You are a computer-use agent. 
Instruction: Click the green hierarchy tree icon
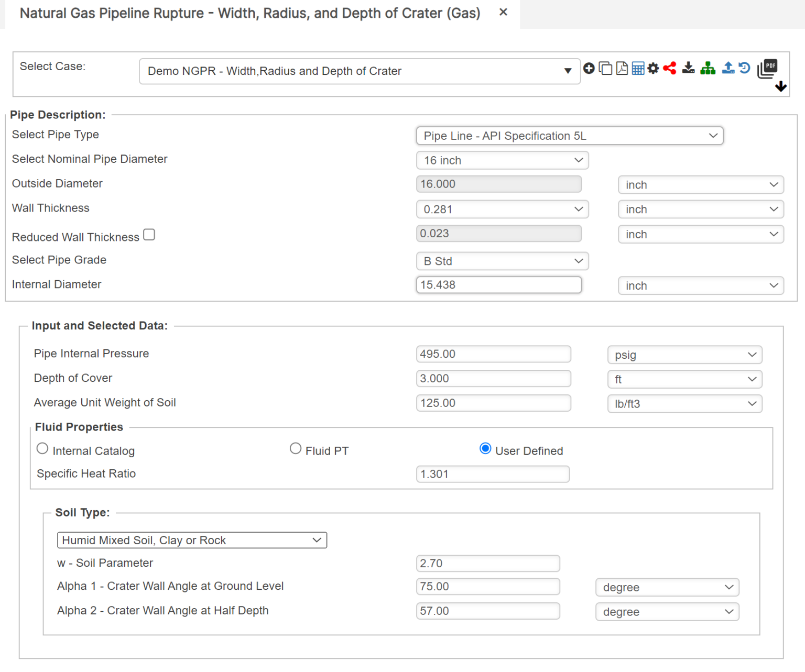pos(708,68)
